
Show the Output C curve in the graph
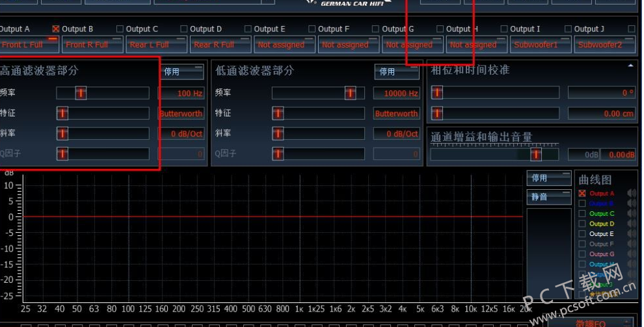pyautogui.click(x=582, y=213)
